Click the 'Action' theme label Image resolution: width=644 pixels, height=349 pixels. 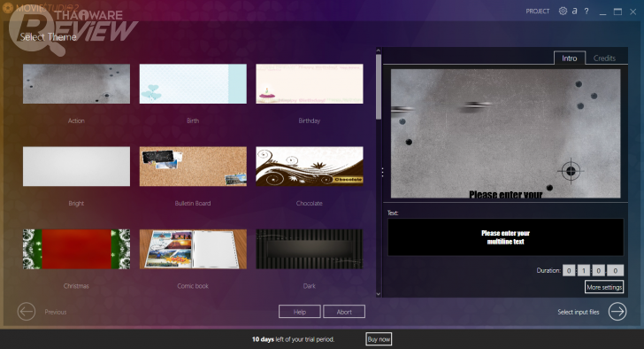(76, 120)
